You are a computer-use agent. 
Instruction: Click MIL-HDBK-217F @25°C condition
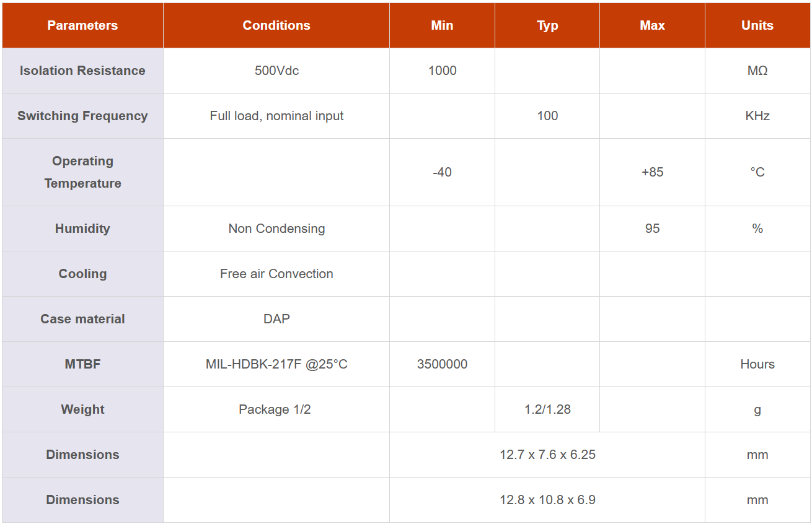[276, 364]
